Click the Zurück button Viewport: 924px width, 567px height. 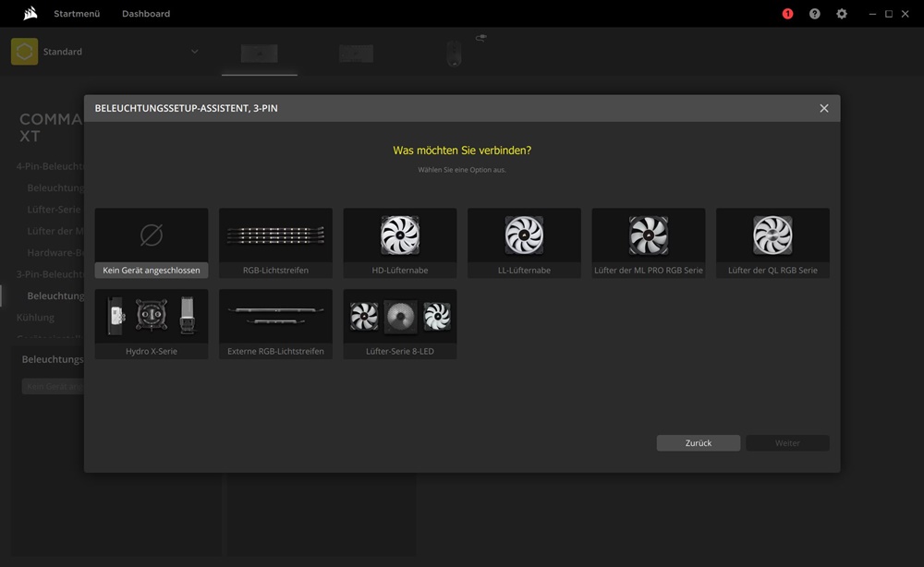(699, 442)
